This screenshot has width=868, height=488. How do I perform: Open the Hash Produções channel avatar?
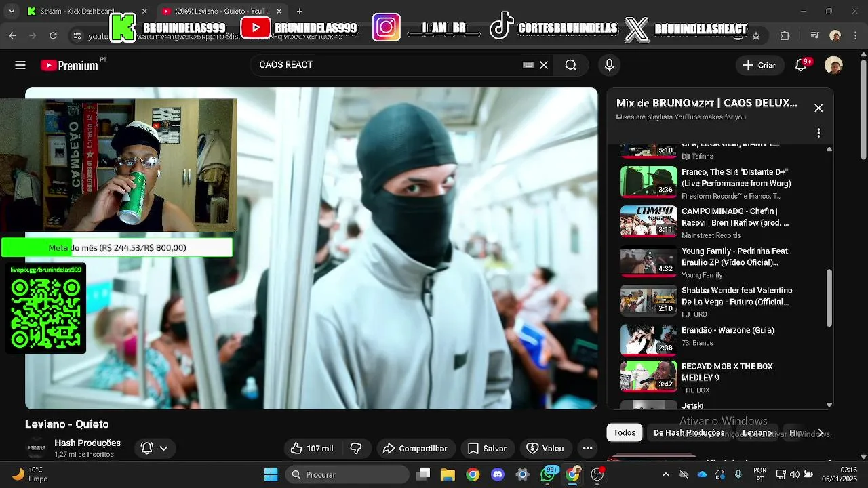point(37,447)
